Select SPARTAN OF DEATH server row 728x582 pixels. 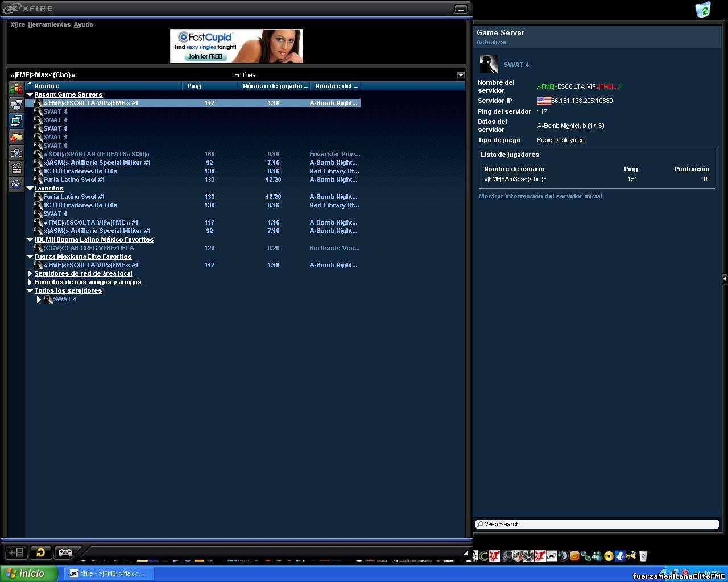[x=193, y=154]
